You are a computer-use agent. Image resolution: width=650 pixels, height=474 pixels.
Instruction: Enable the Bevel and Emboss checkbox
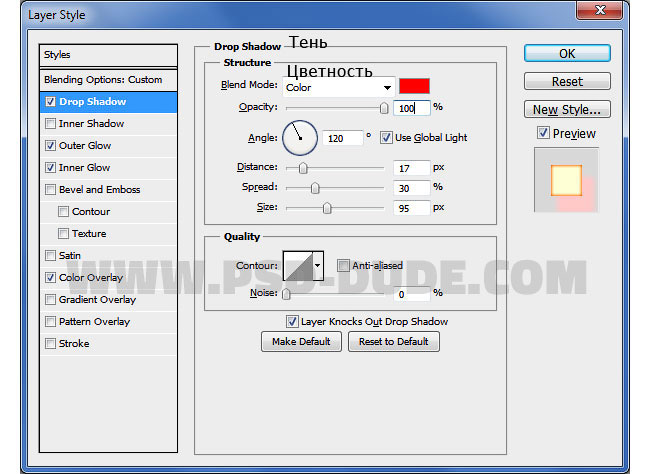point(50,190)
